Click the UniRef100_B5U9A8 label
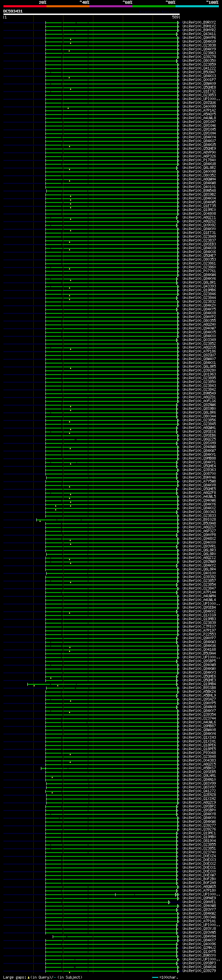Viewport: 222px width, 980px height. point(199,523)
